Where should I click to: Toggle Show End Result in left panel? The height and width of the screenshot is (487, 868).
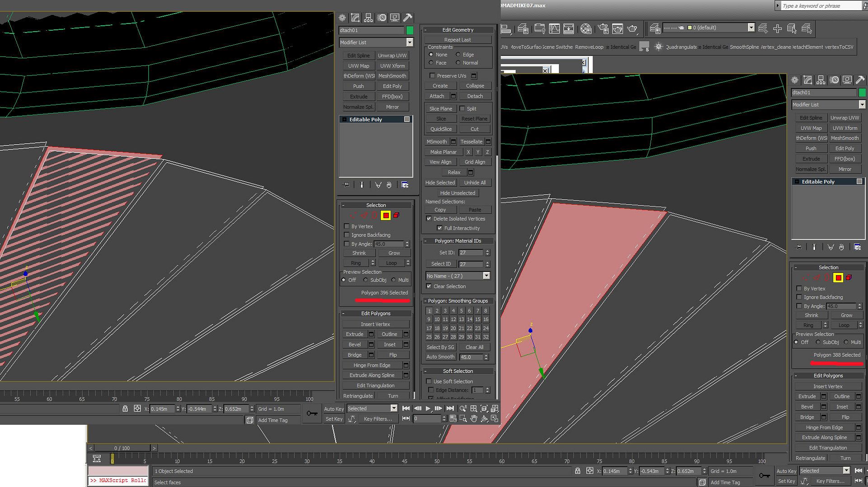(x=362, y=185)
